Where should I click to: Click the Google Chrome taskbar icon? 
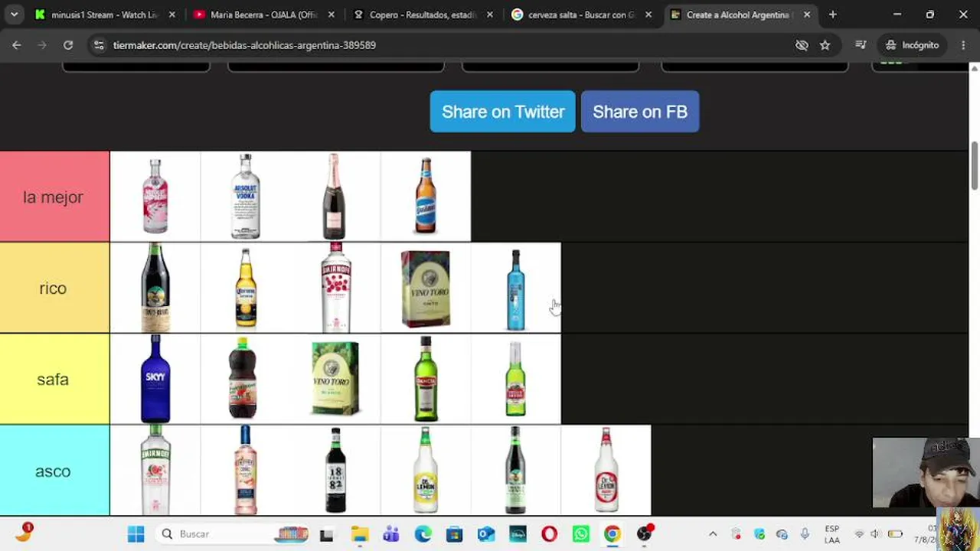click(612, 534)
